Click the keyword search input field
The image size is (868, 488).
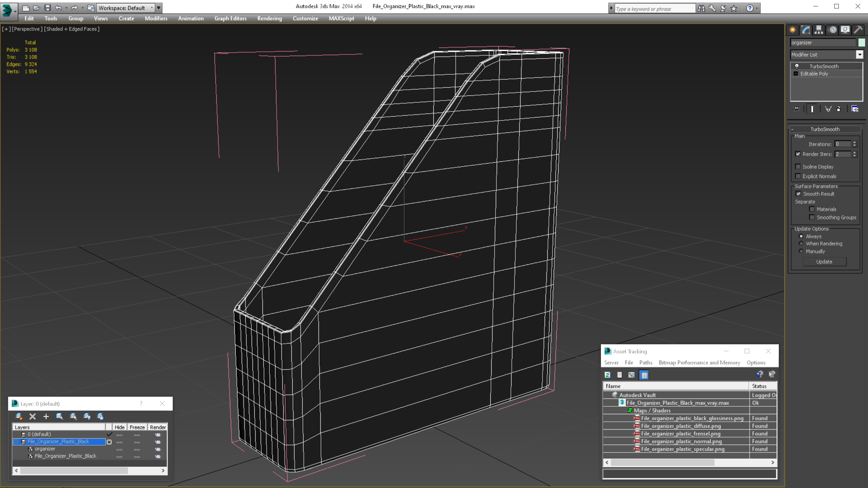coord(654,9)
